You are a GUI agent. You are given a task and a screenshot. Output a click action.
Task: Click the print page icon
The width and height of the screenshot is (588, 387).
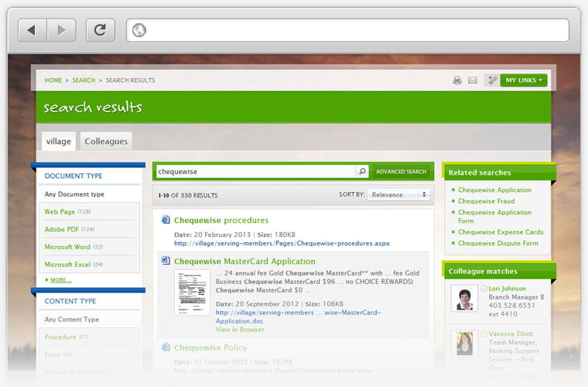(x=456, y=80)
